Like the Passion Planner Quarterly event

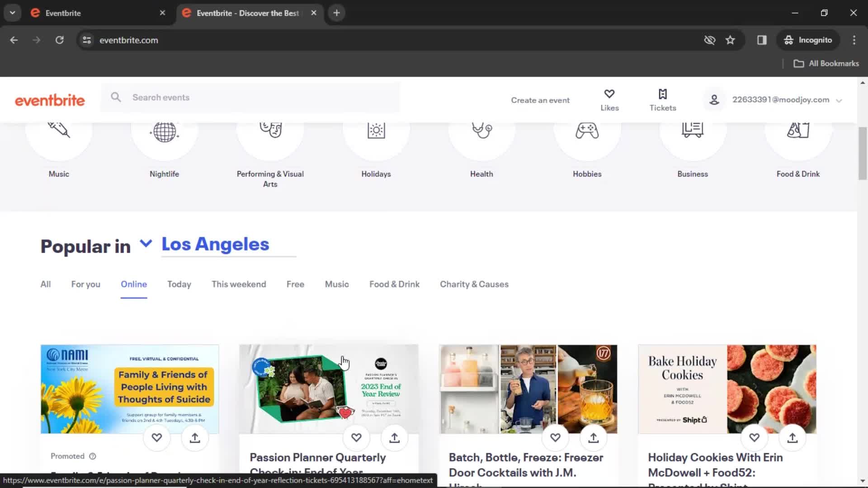click(356, 437)
